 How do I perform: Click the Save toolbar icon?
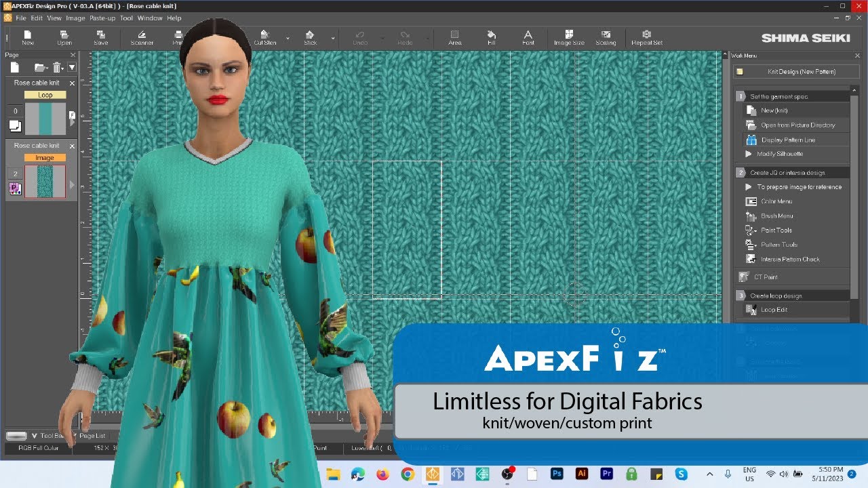click(100, 37)
